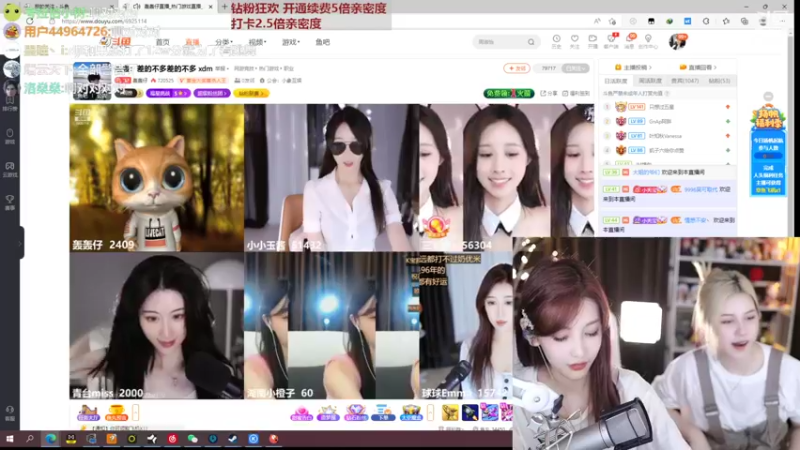This screenshot has width=800, height=450.
Task: Click the help question mark in ranking notice
Action: coord(667,94)
